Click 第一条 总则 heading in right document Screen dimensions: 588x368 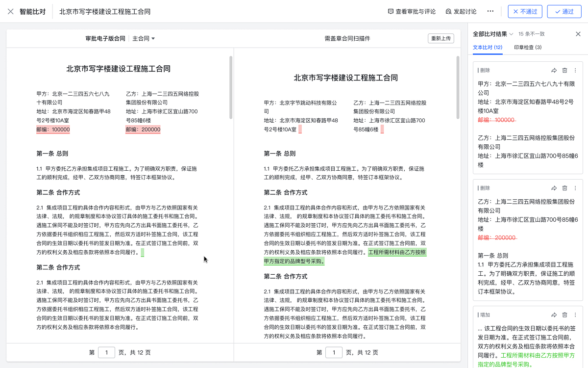click(280, 154)
